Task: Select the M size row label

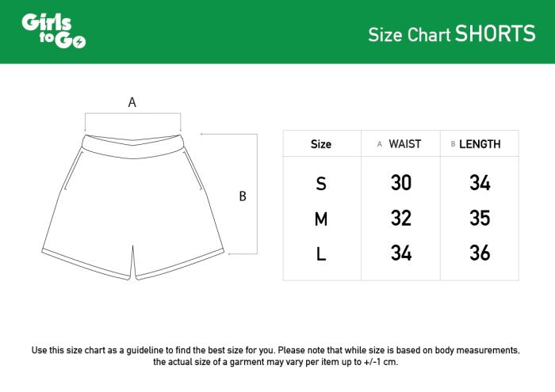Action: 321,219
